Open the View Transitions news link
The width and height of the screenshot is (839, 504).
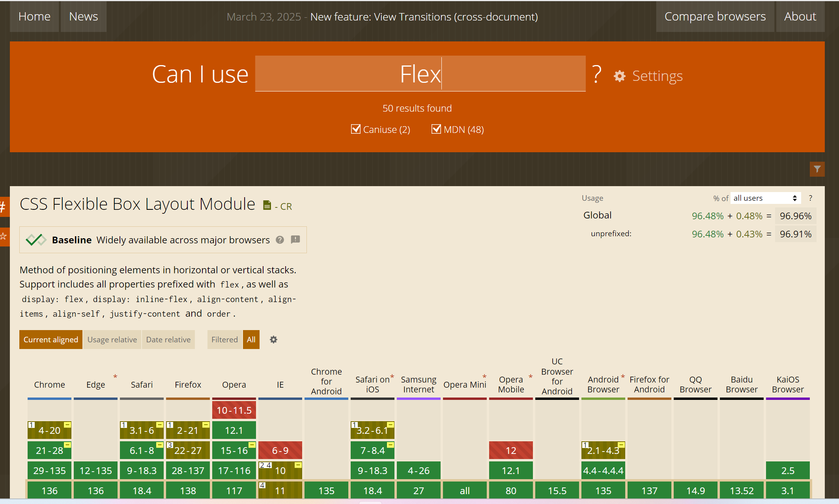click(x=424, y=17)
